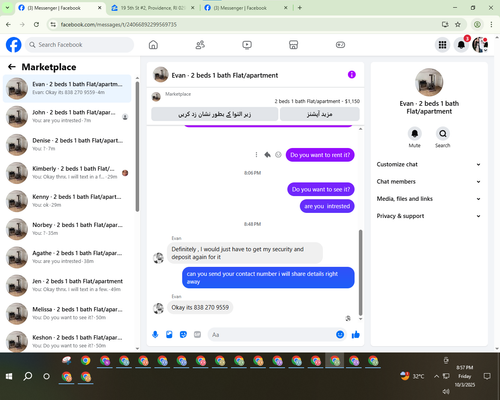Expand Chat members section

[429, 182]
